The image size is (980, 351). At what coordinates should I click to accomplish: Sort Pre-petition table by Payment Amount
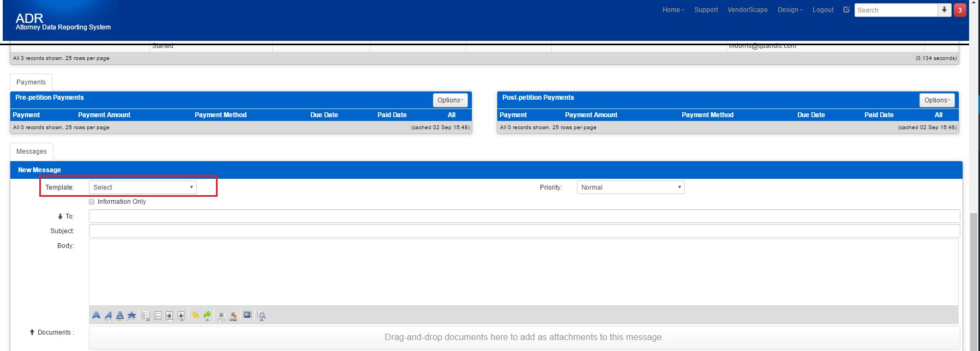point(104,115)
